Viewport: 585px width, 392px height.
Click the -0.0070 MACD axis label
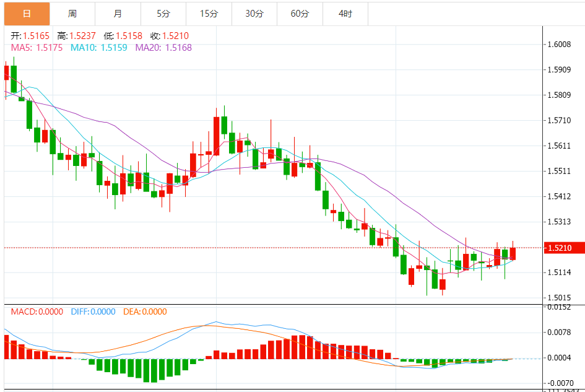(x=560, y=383)
